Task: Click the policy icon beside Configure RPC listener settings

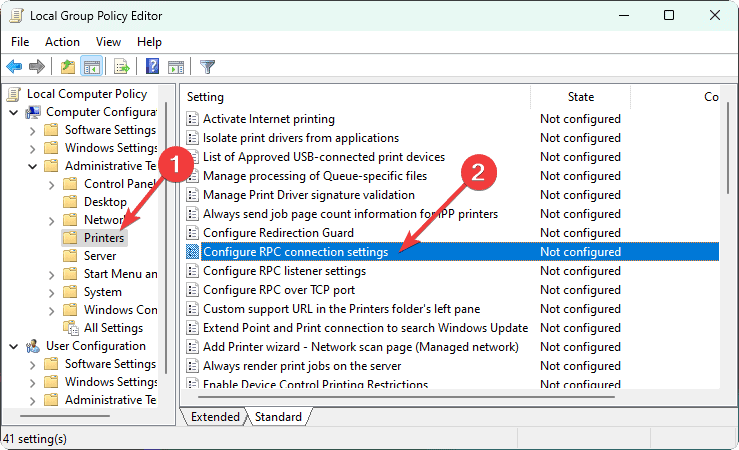Action: 192,271
